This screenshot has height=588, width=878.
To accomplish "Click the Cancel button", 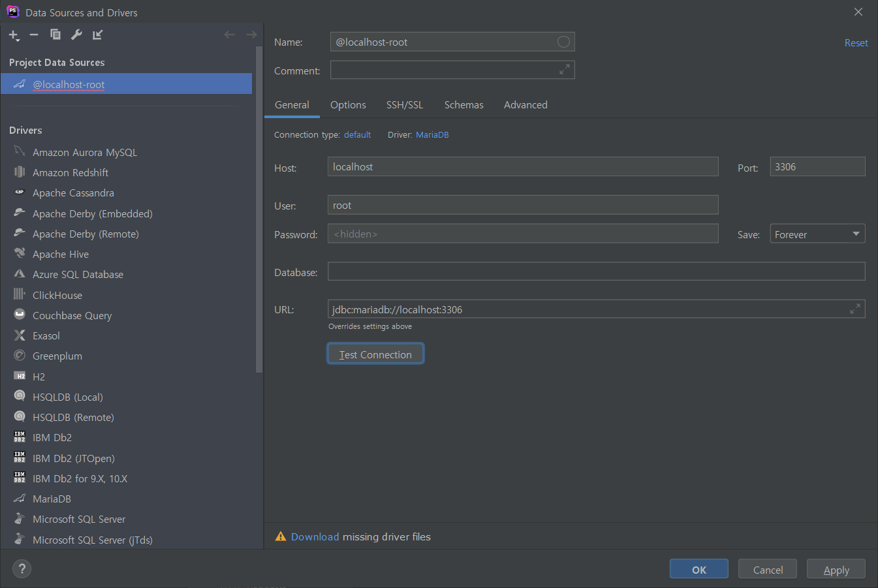I will (768, 569).
